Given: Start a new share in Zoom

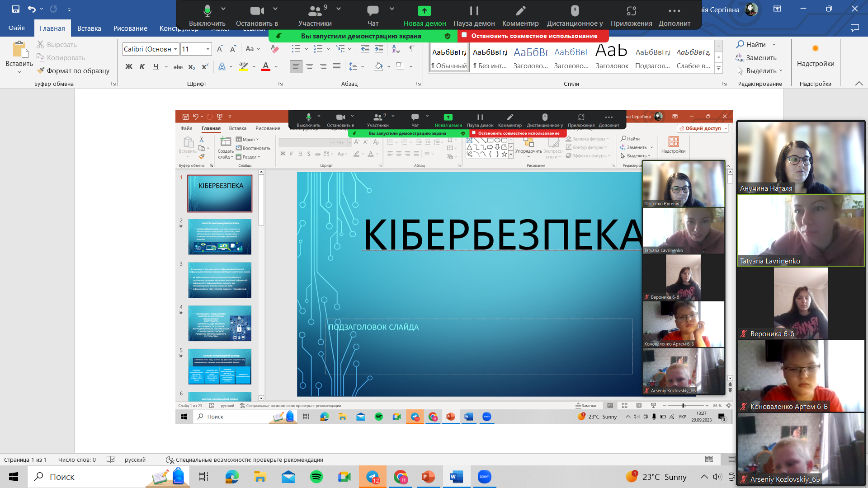Looking at the screenshot, I should coord(425,16).
